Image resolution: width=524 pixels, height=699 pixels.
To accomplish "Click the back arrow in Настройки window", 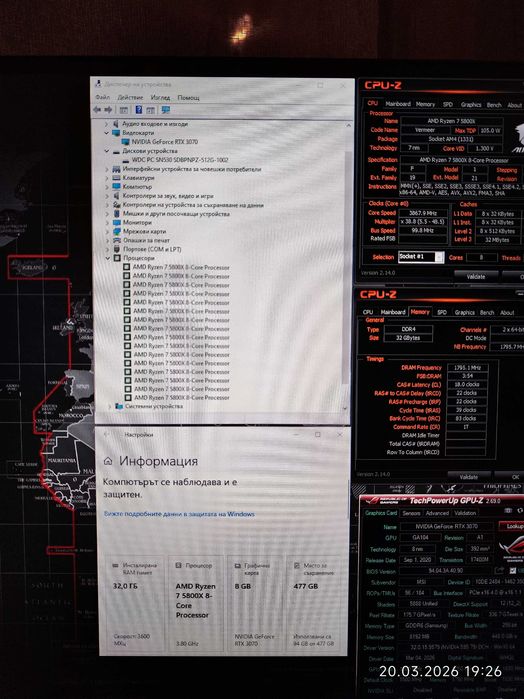I will pyautogui.click(x=106, y=434).
